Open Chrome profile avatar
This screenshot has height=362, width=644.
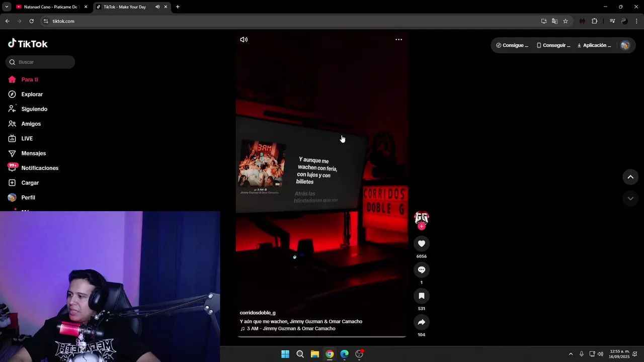(624, 21)
